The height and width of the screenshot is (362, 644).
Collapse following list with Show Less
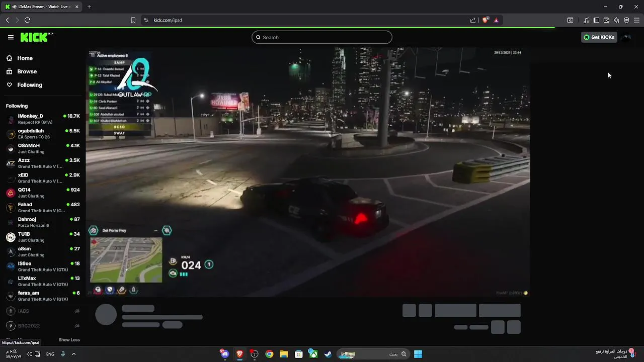(x=69, y=340)
